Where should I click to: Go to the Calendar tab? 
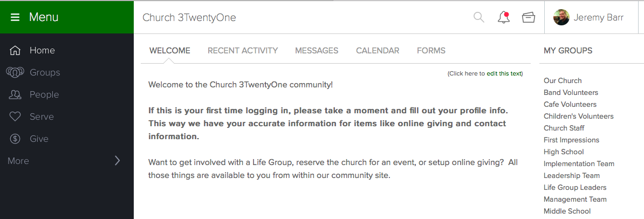378,51
